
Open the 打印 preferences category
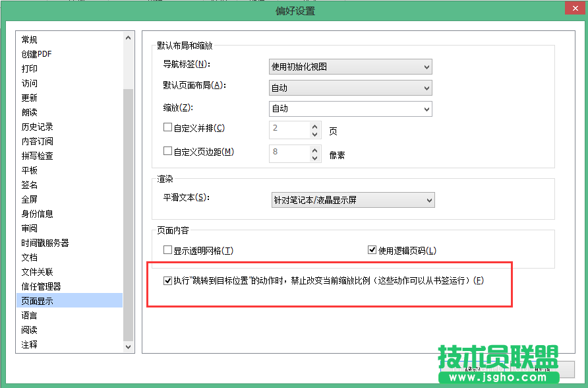pyautogui.click(x=69, y=69)
